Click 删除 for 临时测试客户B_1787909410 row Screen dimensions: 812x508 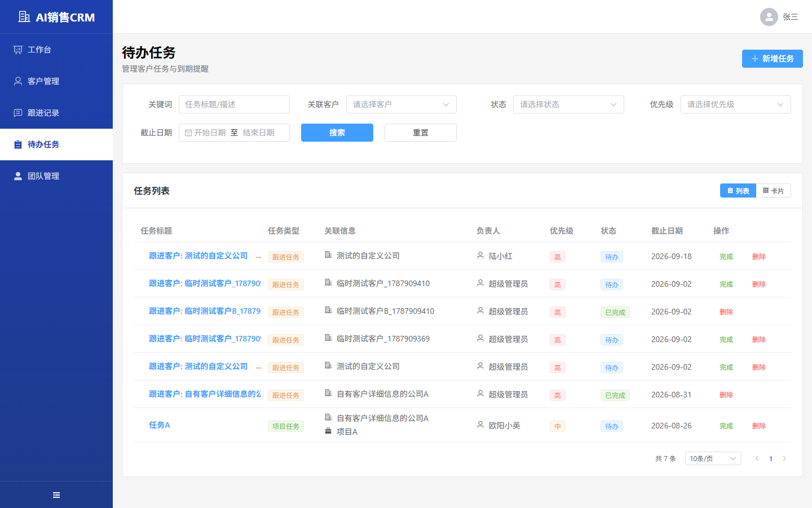[x=726, y=312]
